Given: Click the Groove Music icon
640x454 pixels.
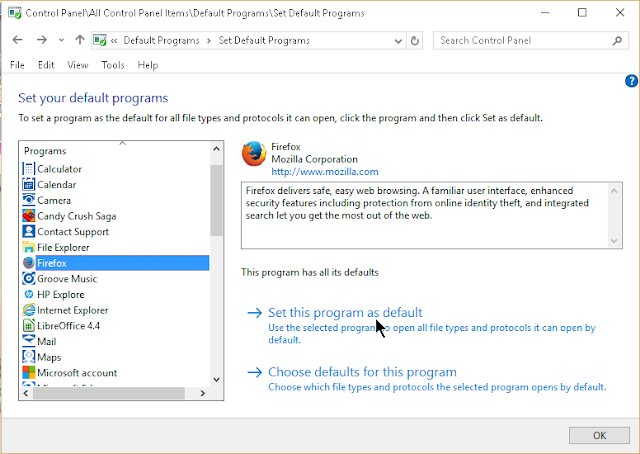Looking at the screenshot, I should click(x=29, y=279).
